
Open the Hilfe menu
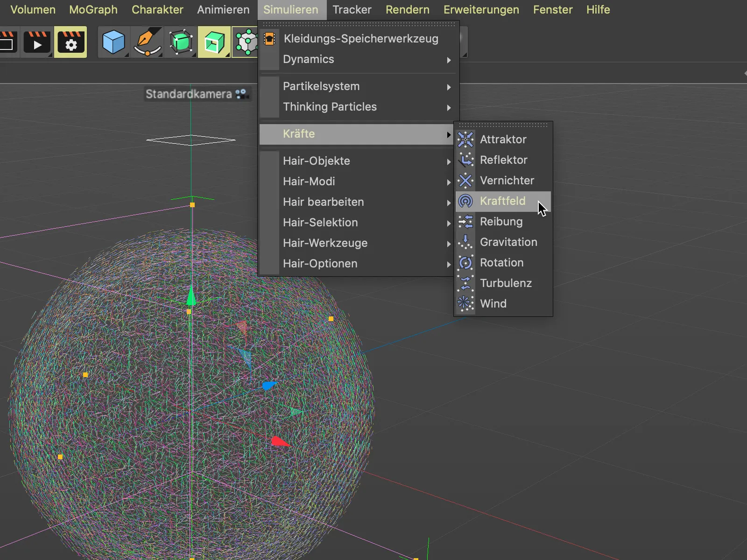[598, 10]
